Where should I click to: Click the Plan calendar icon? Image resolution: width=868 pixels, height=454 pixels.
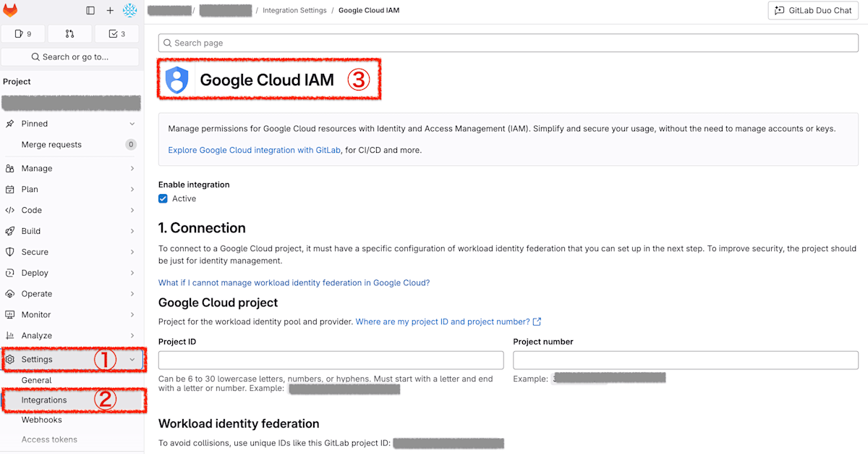click(x=9, y=190)
